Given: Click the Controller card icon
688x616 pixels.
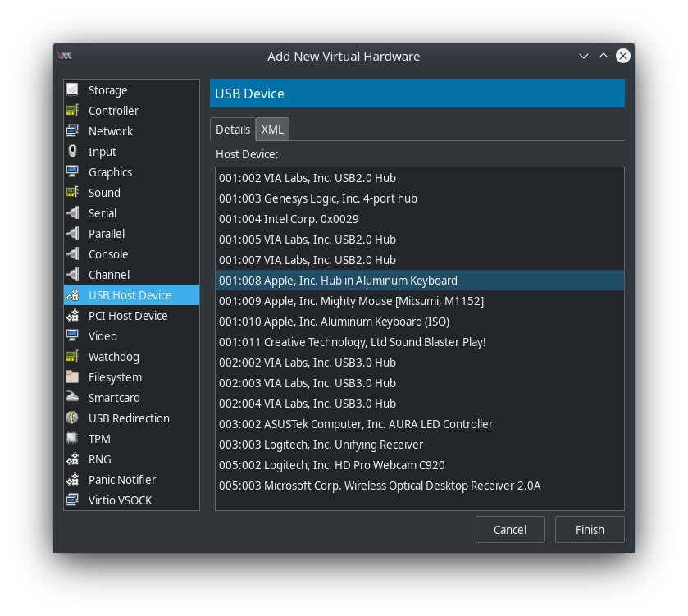Looking at the screenshot, I should point(72,110).
